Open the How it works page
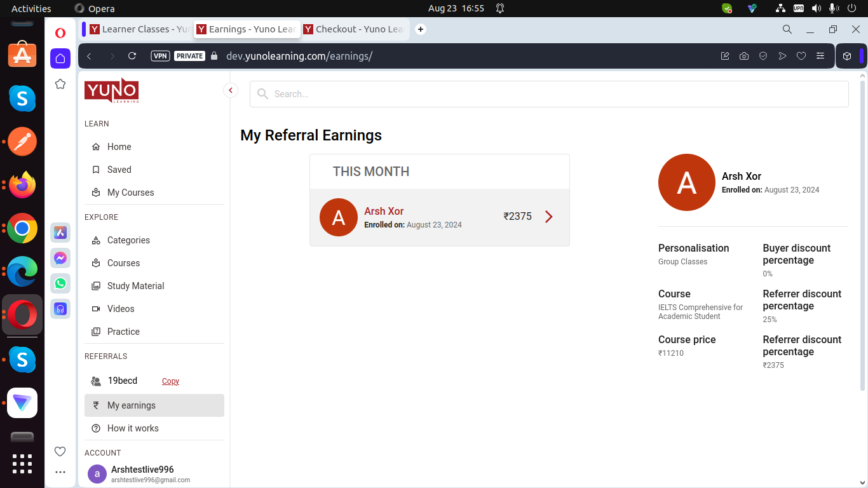868x488 pixels. pos(133,428)
